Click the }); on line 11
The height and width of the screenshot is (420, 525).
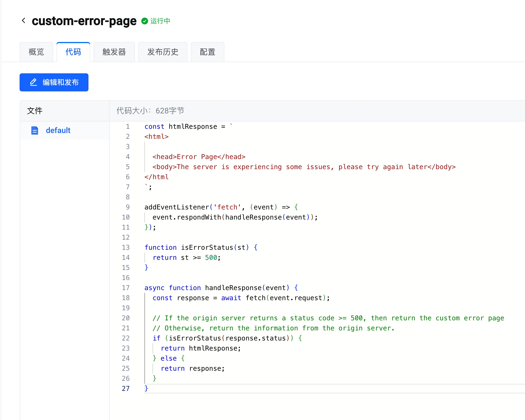[150, 227]
